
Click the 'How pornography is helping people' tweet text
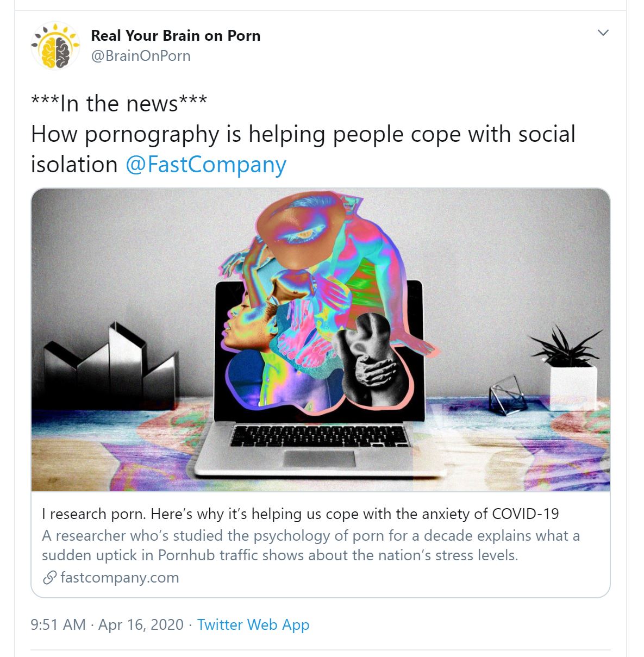coord(303,134)
